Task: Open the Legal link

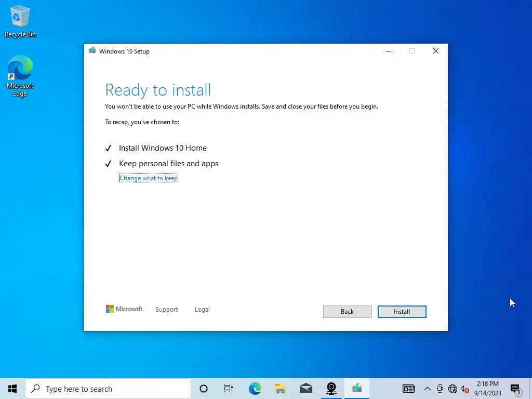Action: [202, 310]
